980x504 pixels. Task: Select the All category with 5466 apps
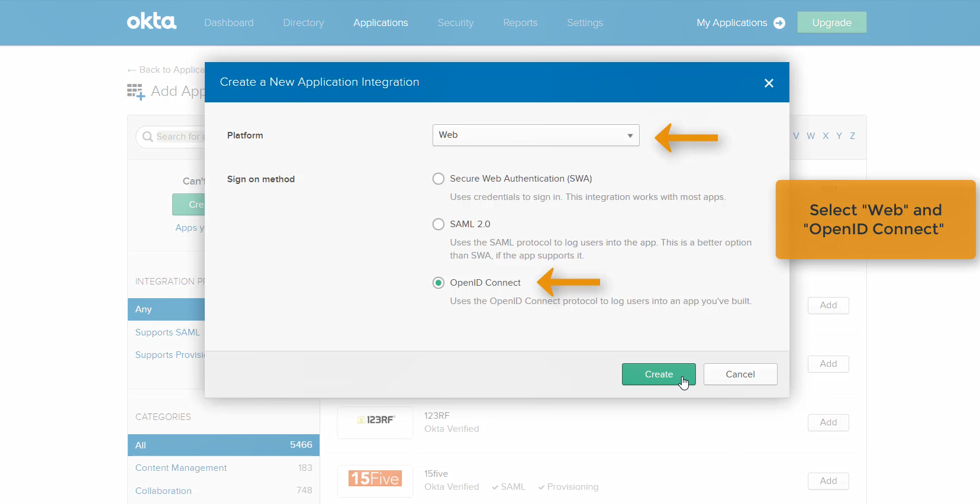coord(224,445)
